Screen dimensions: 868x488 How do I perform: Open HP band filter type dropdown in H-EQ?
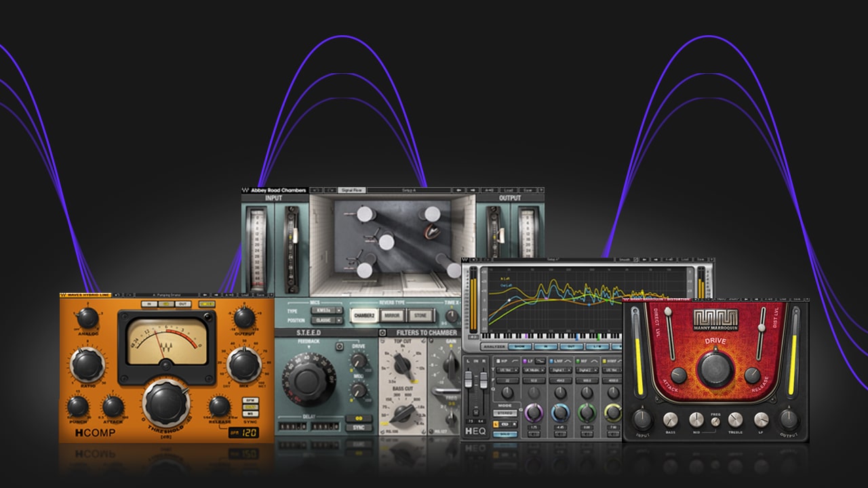[508, 370]
